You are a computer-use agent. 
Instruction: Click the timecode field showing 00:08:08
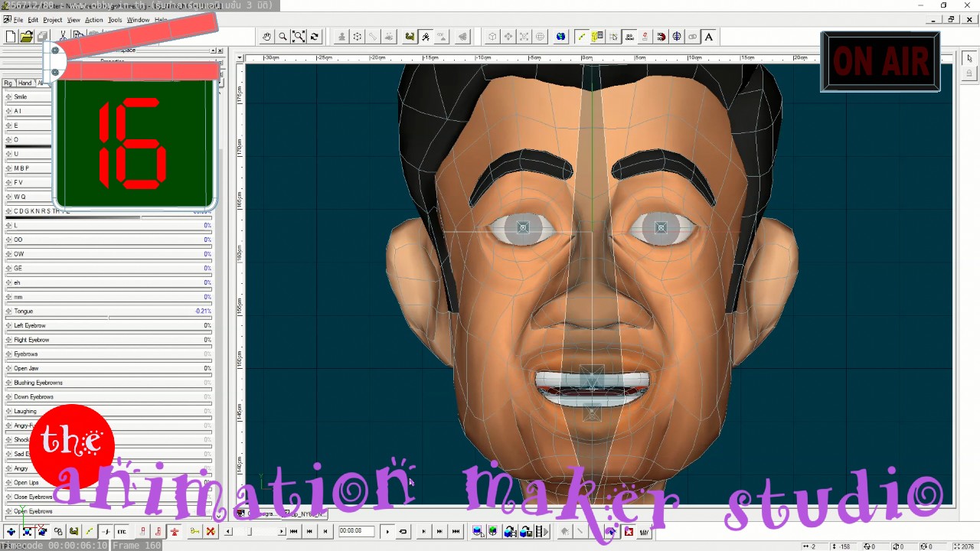(x=356, y=530)
